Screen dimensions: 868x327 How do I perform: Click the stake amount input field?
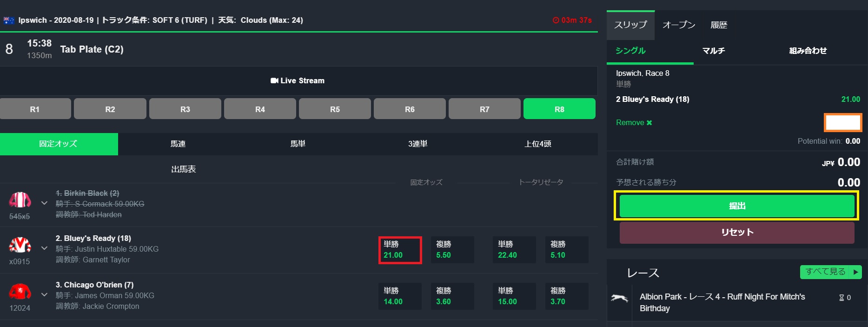click(842, 123)
